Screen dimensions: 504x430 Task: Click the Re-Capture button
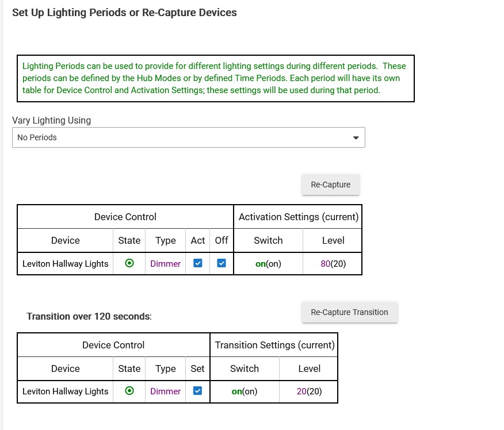(x=330, y=185)
